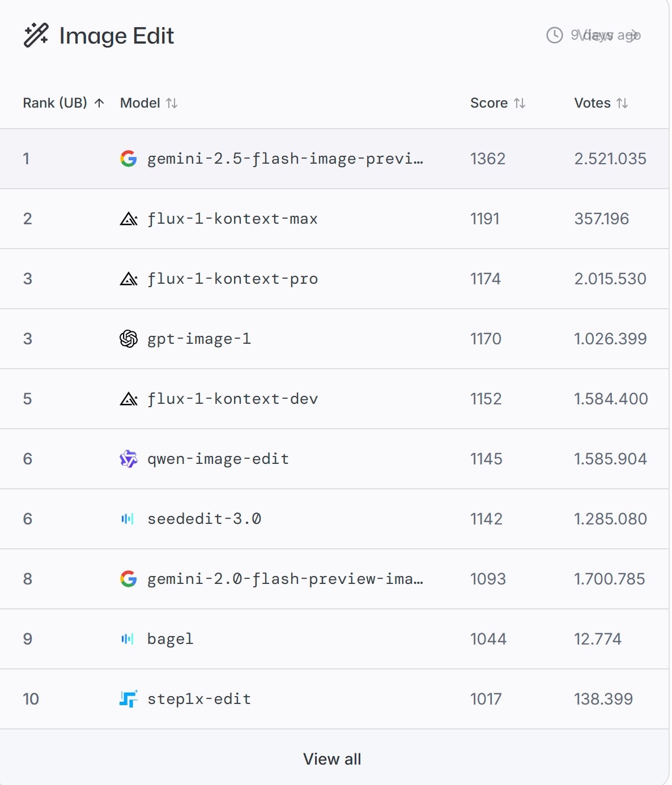Image resolution: width=672 pixels, height=785 pixels.
Task: Click the score value 1142
Action: 486,519
